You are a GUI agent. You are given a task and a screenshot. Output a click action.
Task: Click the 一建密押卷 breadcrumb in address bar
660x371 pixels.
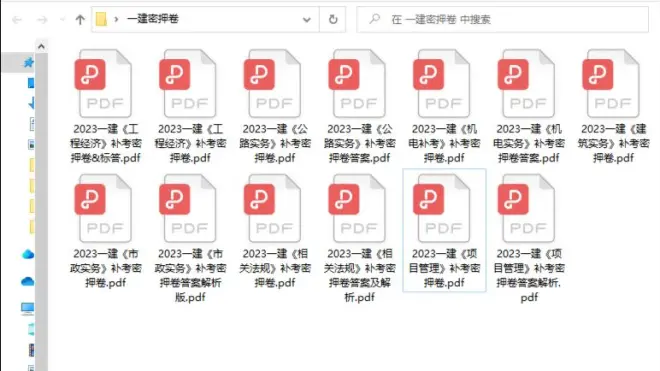click(x=153, y=19)
